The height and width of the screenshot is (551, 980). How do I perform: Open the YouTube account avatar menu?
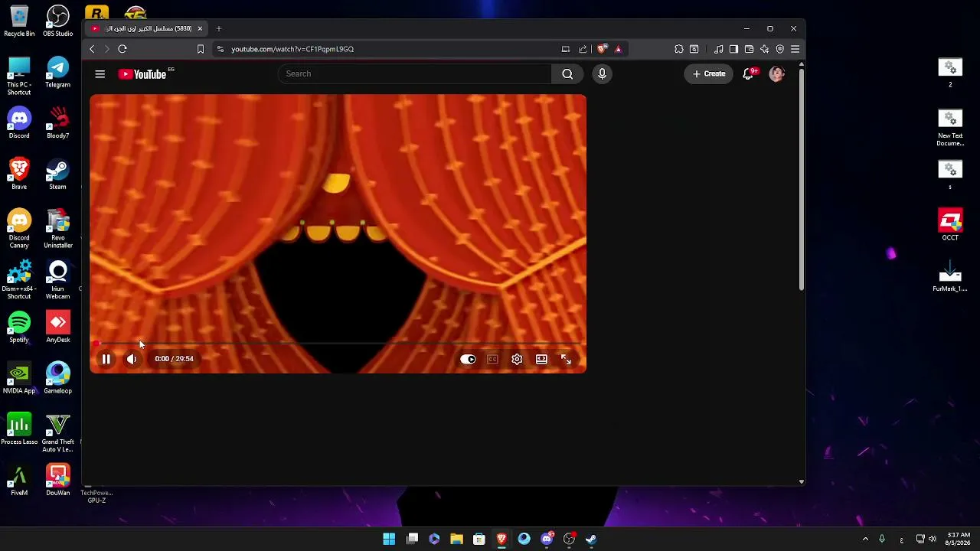click(x=777, y=73)
